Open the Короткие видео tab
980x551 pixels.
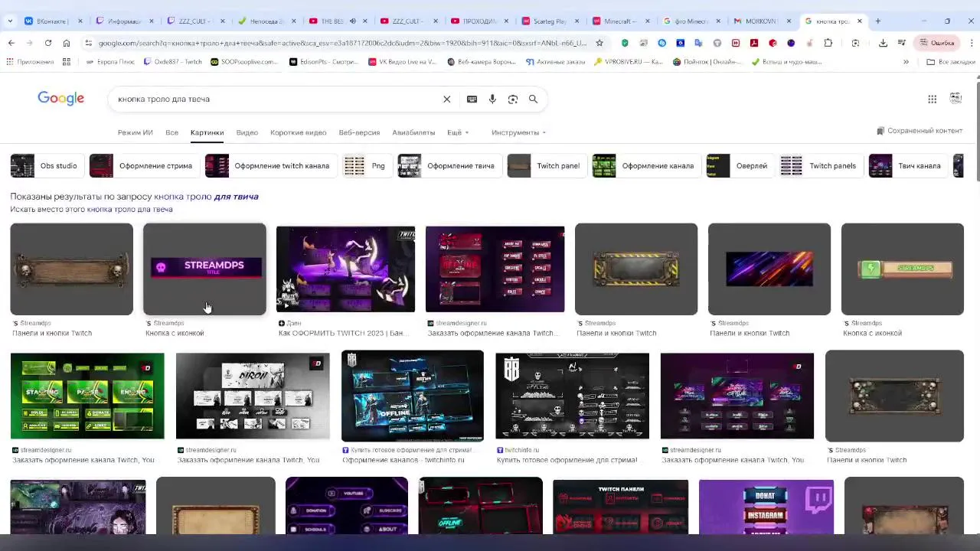tap(298, 132)
